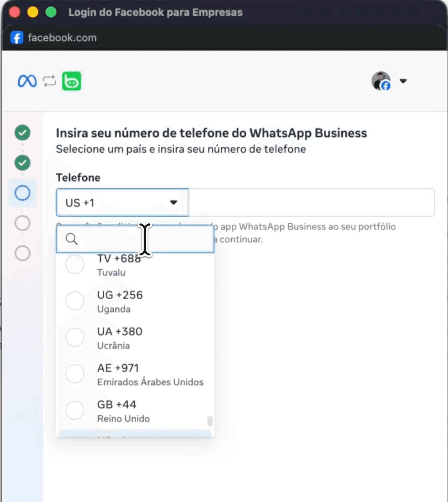This screenshot has height=502, width=448.
Task: Select the Reino Unido GB +44 radio button
Action: pyautogui.click(x=75, y=410)
